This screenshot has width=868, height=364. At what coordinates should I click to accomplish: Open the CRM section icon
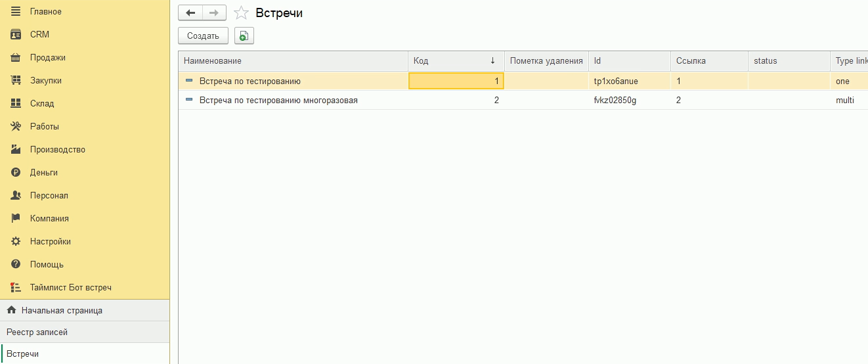(16, 35)
